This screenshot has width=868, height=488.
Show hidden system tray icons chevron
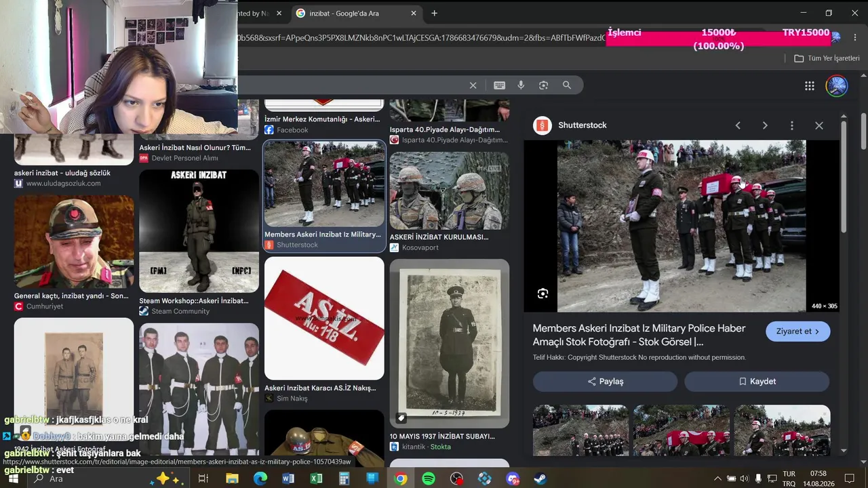click(x=717, y=479)
